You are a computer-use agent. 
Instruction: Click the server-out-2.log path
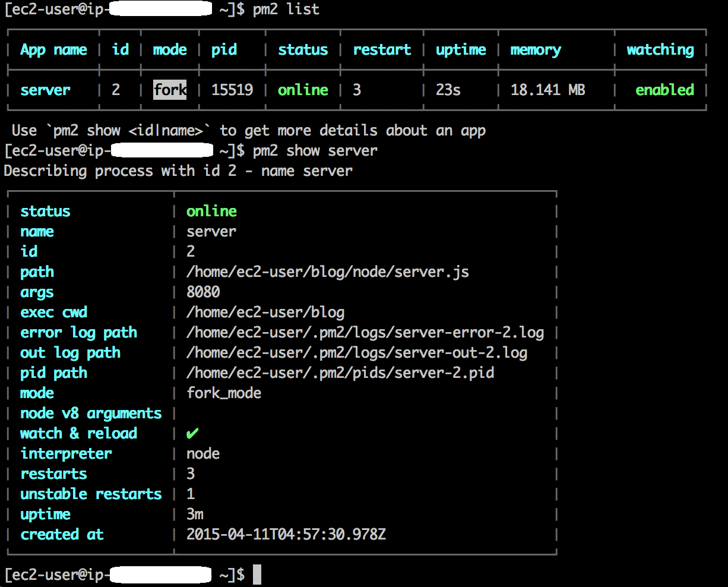(x=356, y=353)
